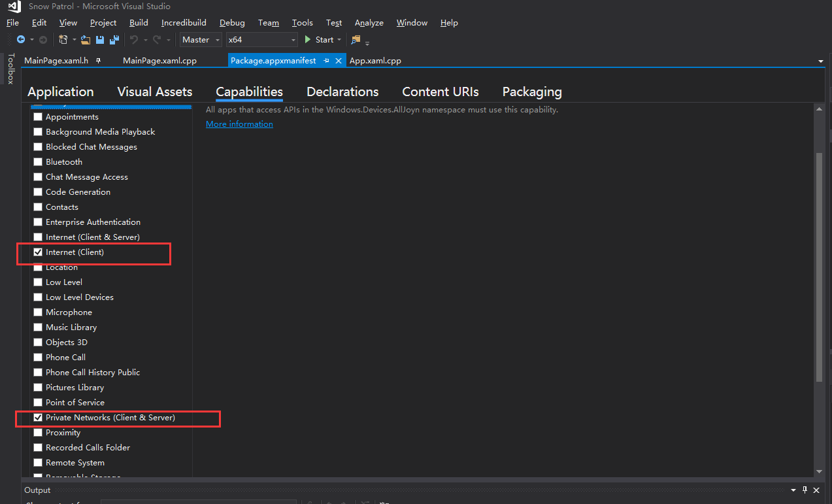Uncheck the Internet (Client) capability
This screenshot has width=832, height=504.
[38, 252]
